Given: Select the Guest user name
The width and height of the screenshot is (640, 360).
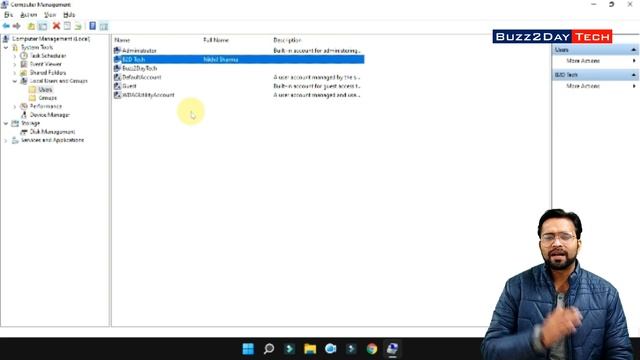Looking at the screenshot, I should (129, 86).
